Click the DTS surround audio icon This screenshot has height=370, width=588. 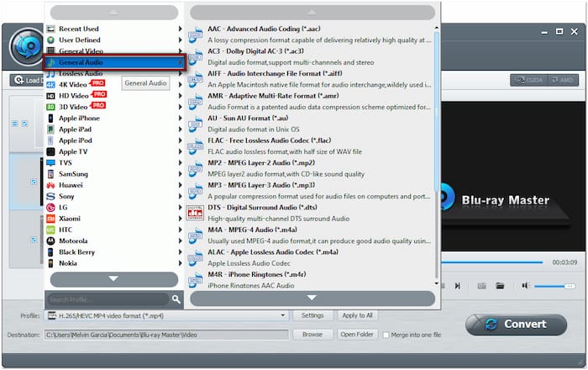[x=195, y=213]
